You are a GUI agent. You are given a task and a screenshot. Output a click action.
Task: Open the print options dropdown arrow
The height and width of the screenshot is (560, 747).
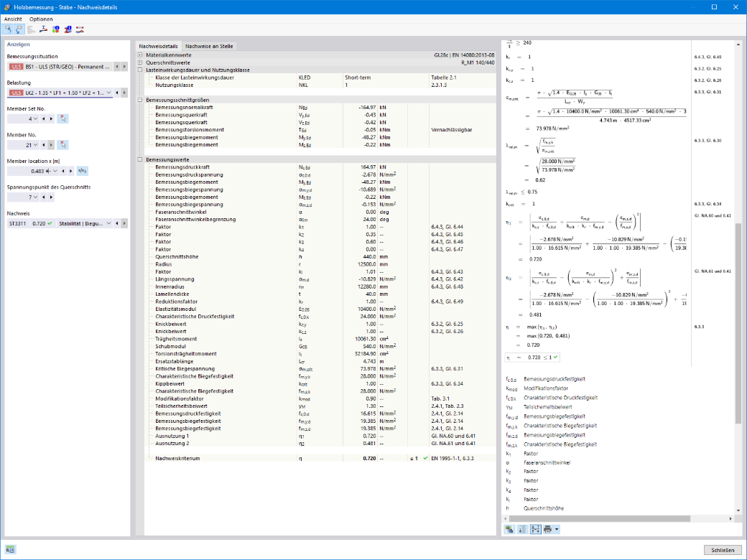tap(557, 529)
